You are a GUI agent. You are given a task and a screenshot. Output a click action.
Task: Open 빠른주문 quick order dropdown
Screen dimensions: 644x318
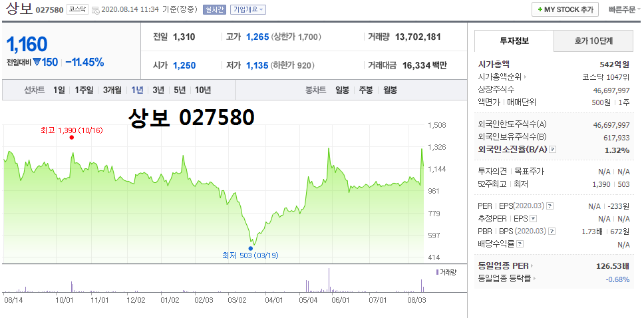[624, 9]
